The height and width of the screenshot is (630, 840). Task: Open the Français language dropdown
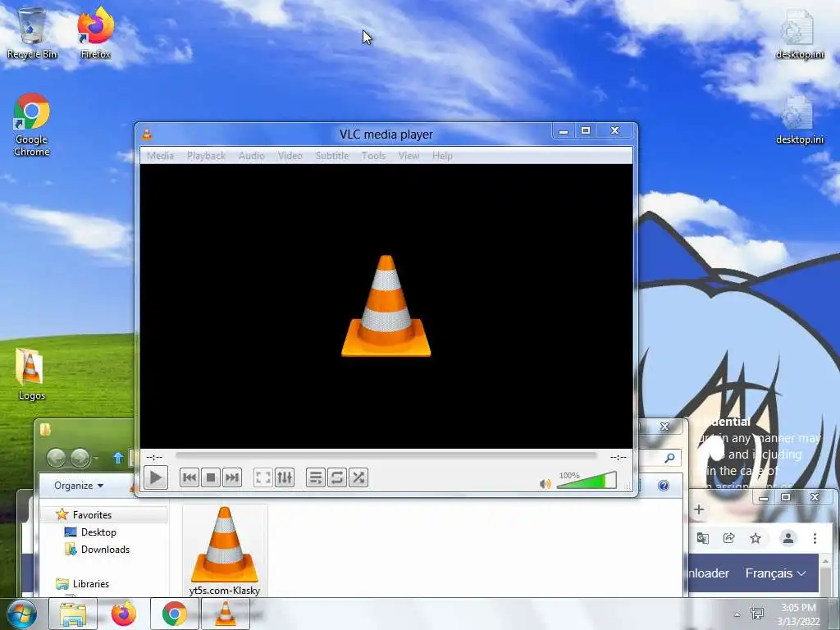coord(776,573)
